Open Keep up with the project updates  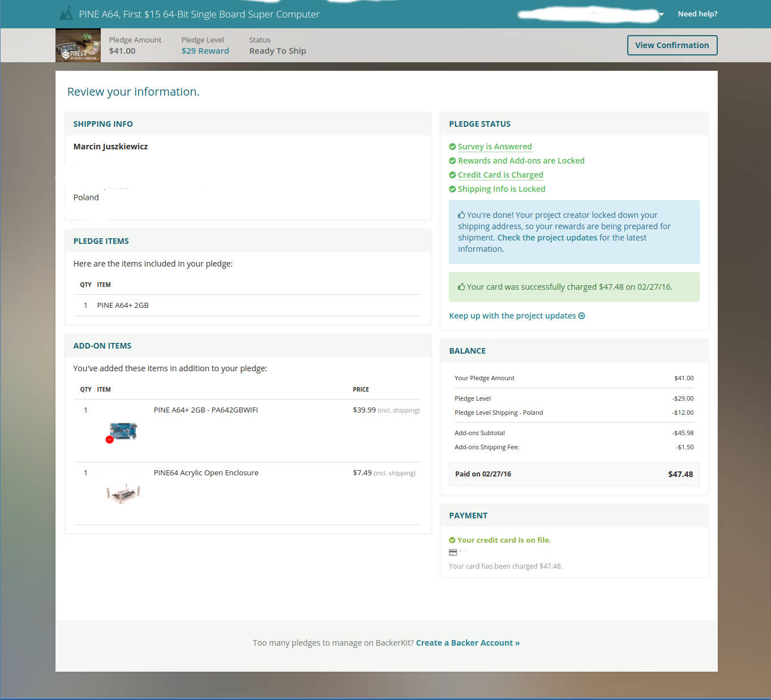coord(512,316)
